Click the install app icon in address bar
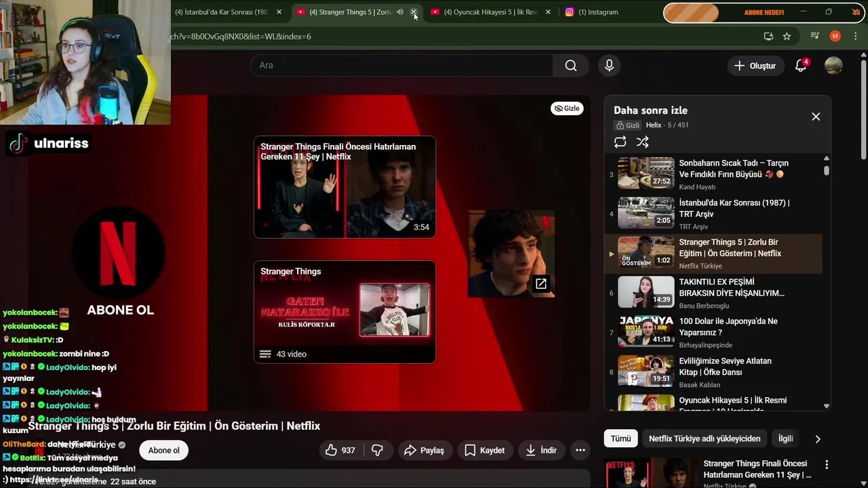868x488 pixels. pos(768,36)
